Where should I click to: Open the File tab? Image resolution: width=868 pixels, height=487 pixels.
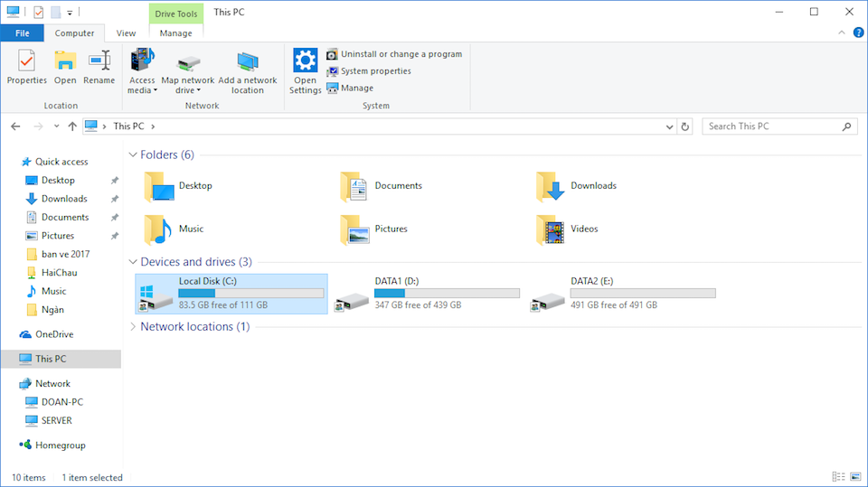coord(22,33)
